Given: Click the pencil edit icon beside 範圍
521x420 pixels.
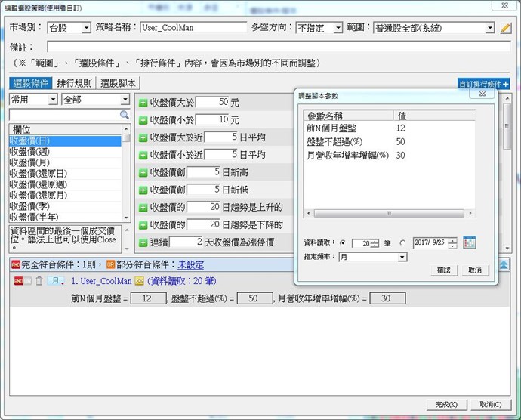Looking at the screenshot, I should (506, 28).
